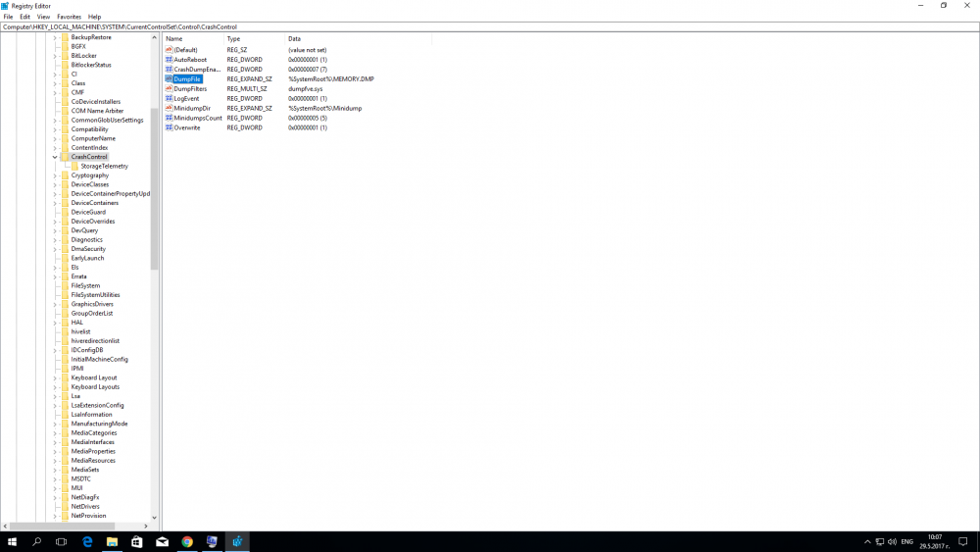Click the %SystemRoot%\Minidump data value
Screen dimensions: 980x552
[x=325, y=108]
